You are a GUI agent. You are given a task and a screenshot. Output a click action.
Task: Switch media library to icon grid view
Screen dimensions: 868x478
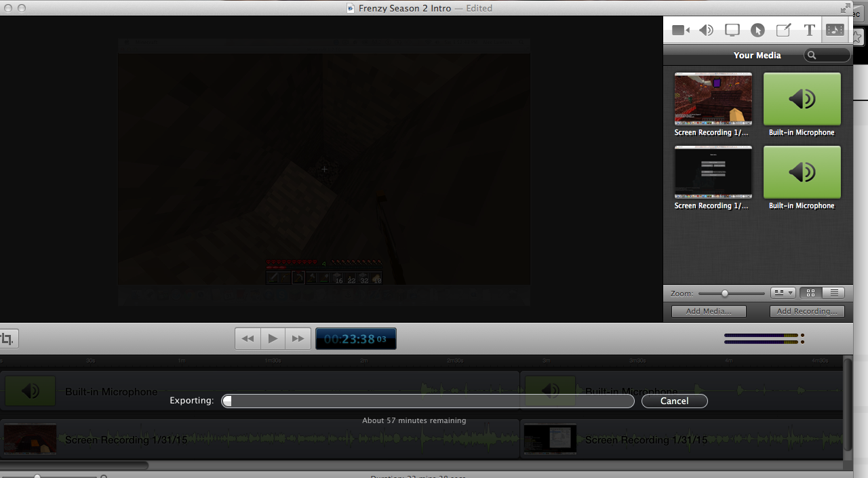811,293
